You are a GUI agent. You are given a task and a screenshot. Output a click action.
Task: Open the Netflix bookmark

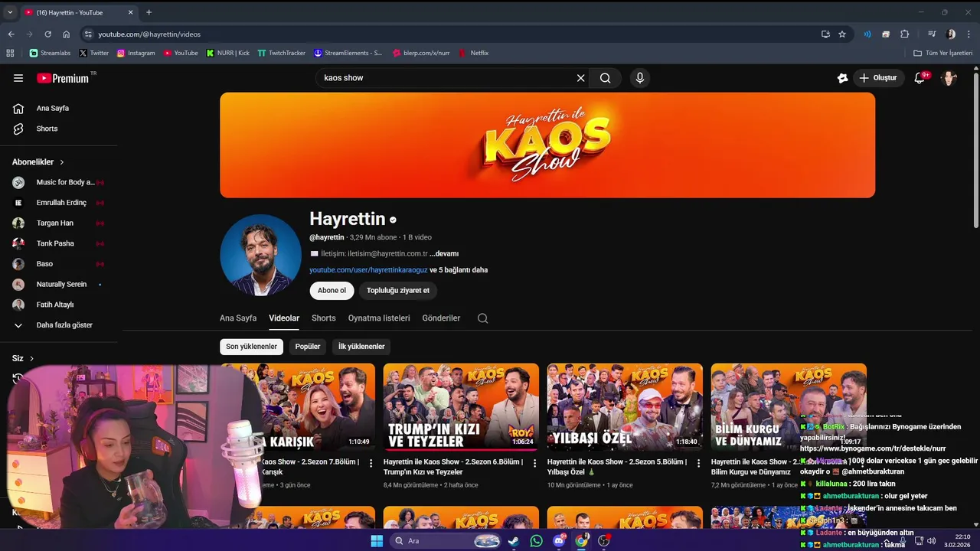click(473, 53)
